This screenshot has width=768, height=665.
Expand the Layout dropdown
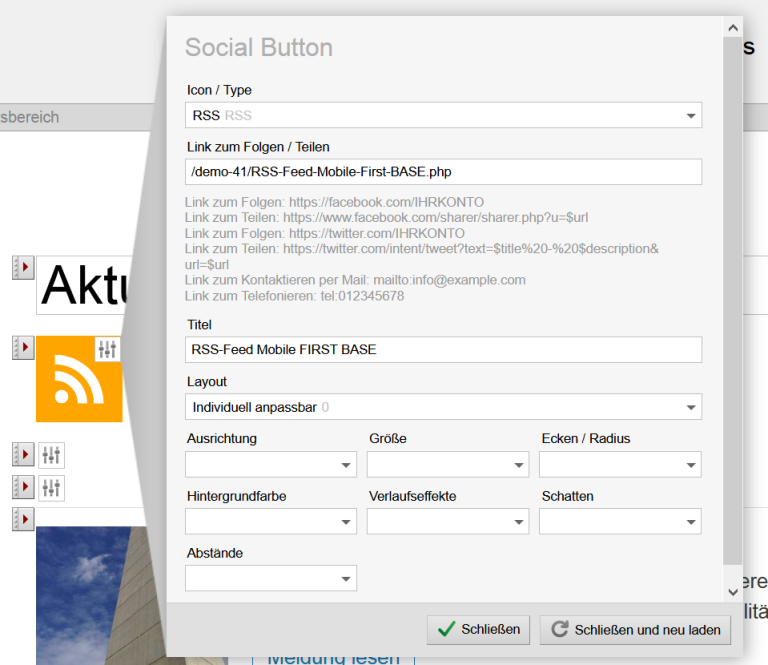coord(444,407)
